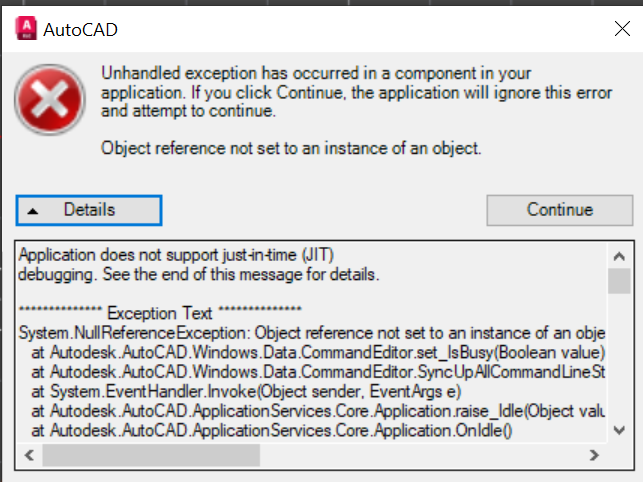Collapse the Details section
The width and height of the screenshot is (643, 482).
point(88,210)
